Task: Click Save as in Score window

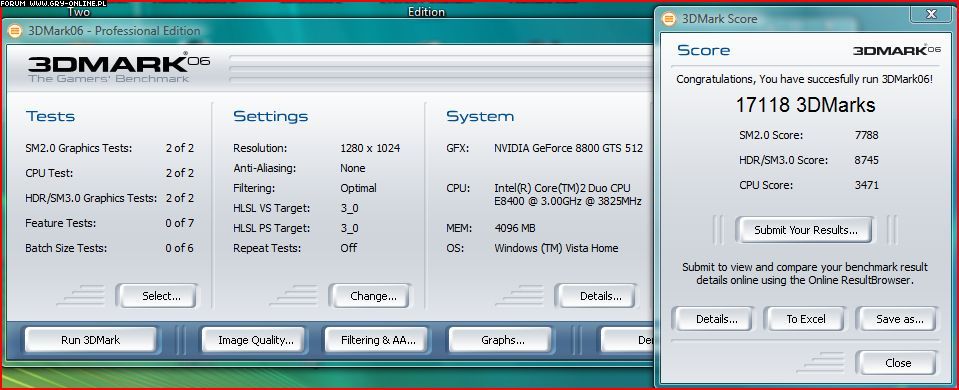Action: point(898,319)
